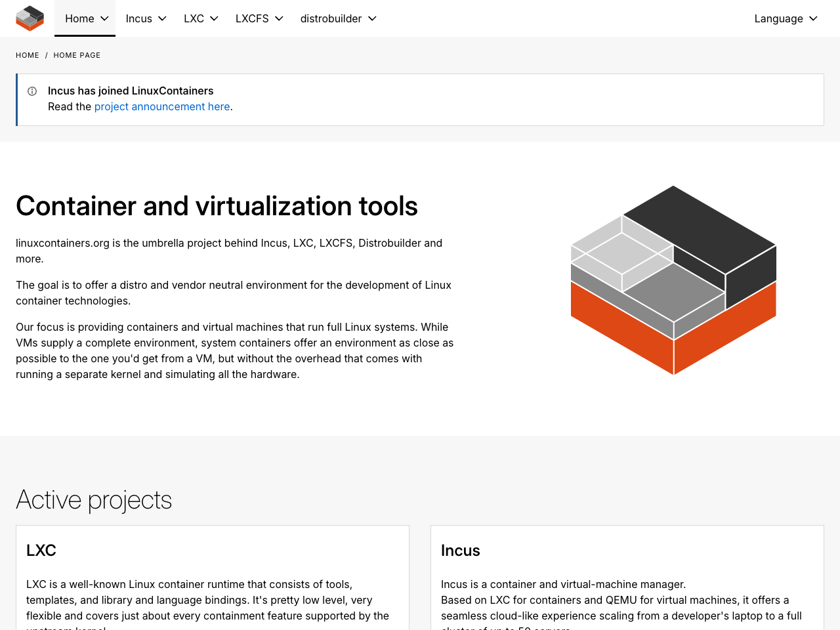This screenshot has width=840, height=630.
Task: Click the LinuxContainers logo in the navbar
Action: click(x=30, y=18)
